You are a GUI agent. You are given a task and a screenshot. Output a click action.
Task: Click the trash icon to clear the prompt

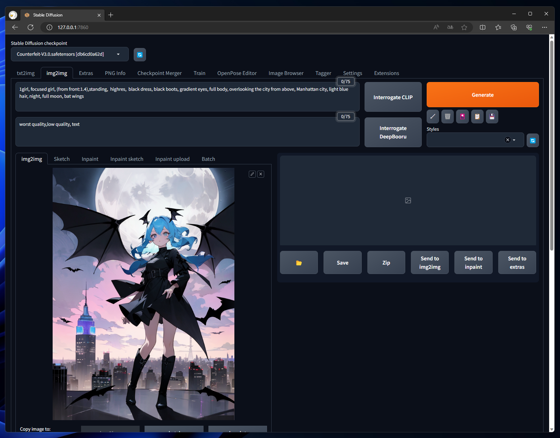coord(447,116)
